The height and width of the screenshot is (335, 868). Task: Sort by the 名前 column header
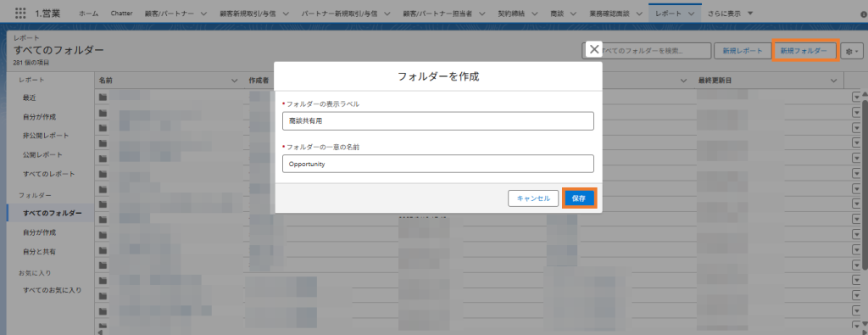click(105, 81)
